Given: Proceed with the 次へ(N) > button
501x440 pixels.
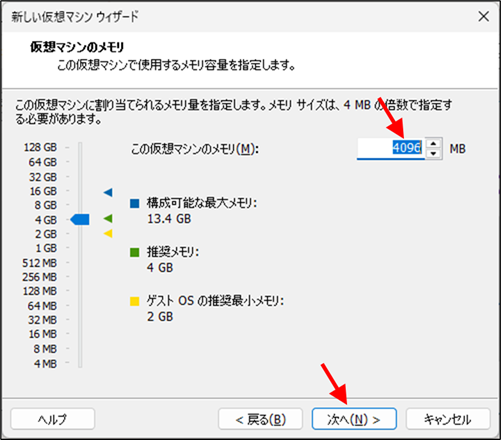Looking at the screenshot, I should tap(354, 419).
